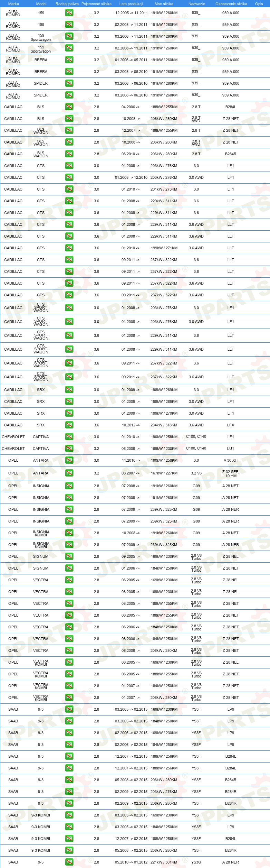Click fuel icon for Vectra Kombi 169kW / 230KM
Screen dimensions: 270x868
click(69, 662)
